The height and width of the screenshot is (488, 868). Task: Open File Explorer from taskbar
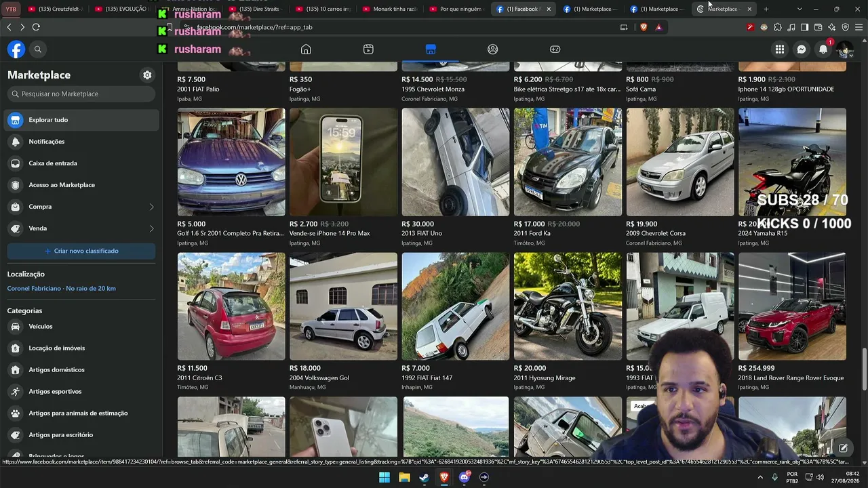(404, 477)
